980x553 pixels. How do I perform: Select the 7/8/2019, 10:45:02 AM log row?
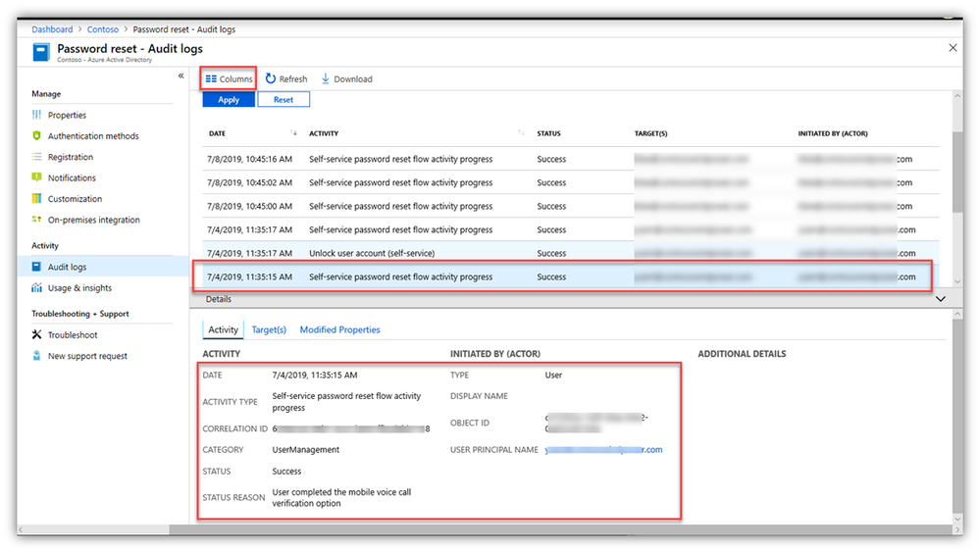click(x=571, y=182)
